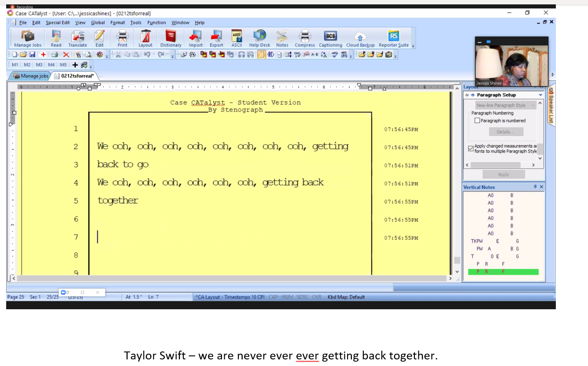The width and height of the screenshot is (588, 366).
Task: Close the Vertical Notes panel
Action: pyautogui.click(x=541, y=187)
